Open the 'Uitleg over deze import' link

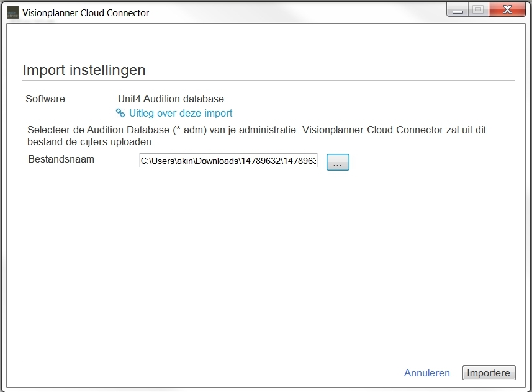point(181,113)
